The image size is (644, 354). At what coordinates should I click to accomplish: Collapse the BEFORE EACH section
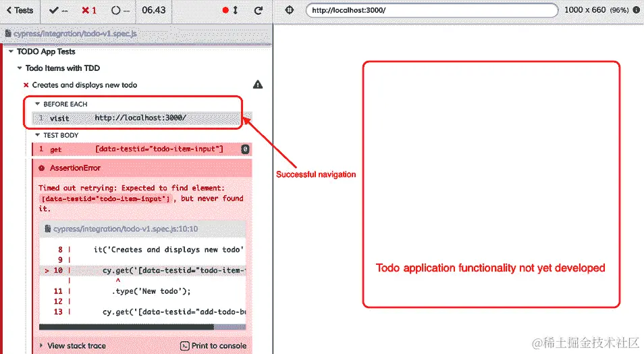click(x=61, y=104)
